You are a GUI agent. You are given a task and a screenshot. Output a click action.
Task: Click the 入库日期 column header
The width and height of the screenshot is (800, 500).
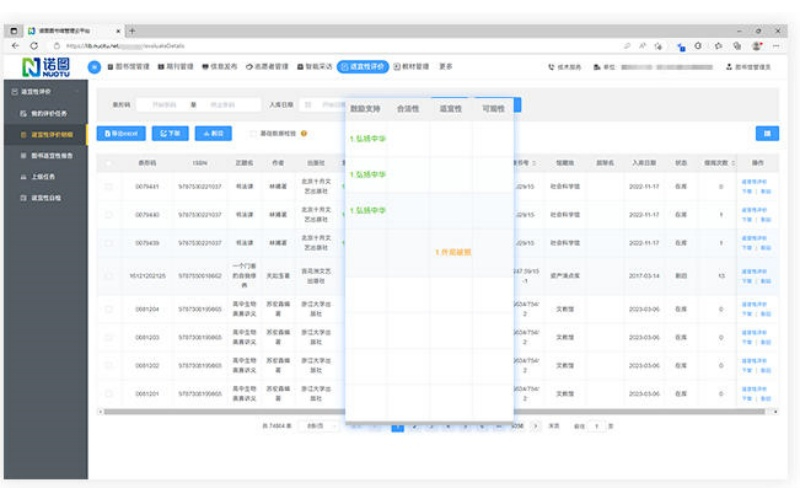[644, 163]
